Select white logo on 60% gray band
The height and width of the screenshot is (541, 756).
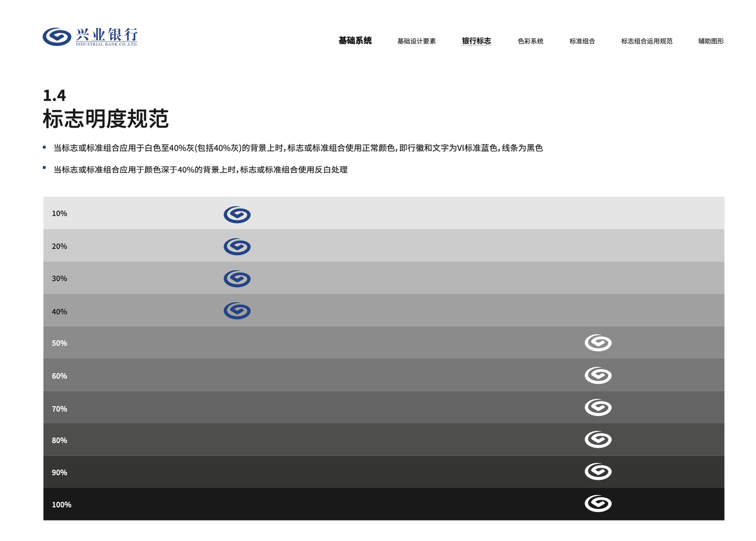pos(598,376)
